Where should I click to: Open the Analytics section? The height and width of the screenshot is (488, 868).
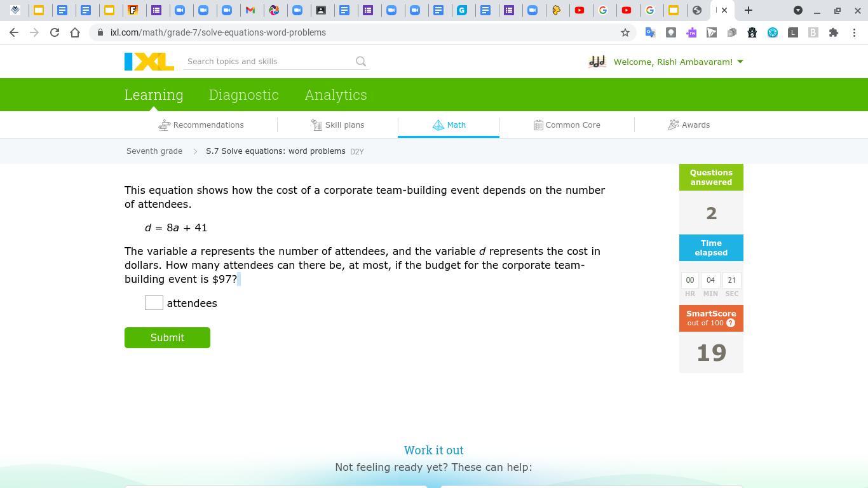pos(336,95)
